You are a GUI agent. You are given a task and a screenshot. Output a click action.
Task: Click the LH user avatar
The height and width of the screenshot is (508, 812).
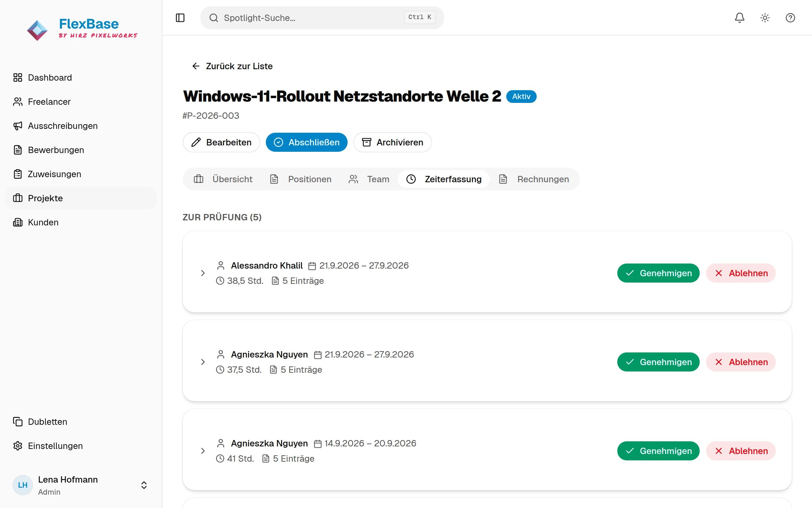pos(23,485)
